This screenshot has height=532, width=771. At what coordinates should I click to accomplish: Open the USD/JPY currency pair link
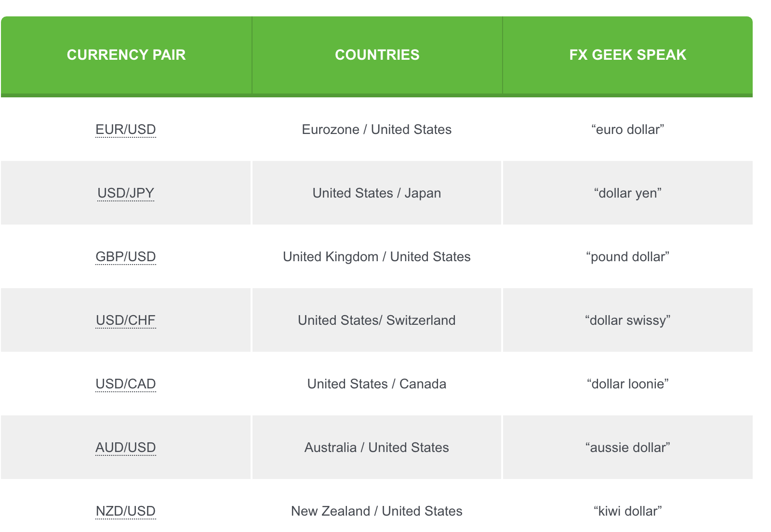tap(126, 193)
